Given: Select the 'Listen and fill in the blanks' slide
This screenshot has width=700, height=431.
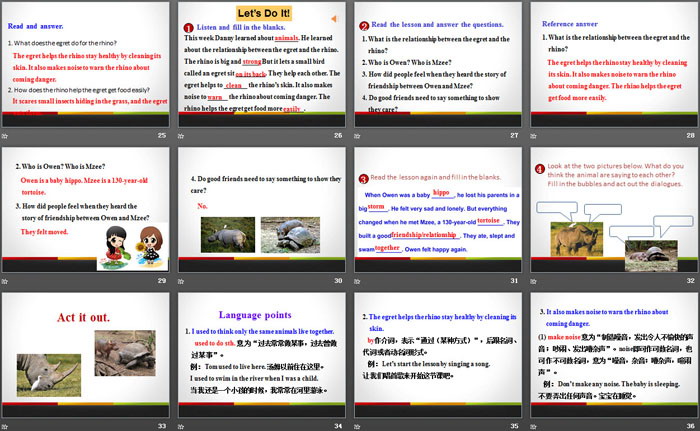Looking at the screenshot, I should click(x=262, y=64).
